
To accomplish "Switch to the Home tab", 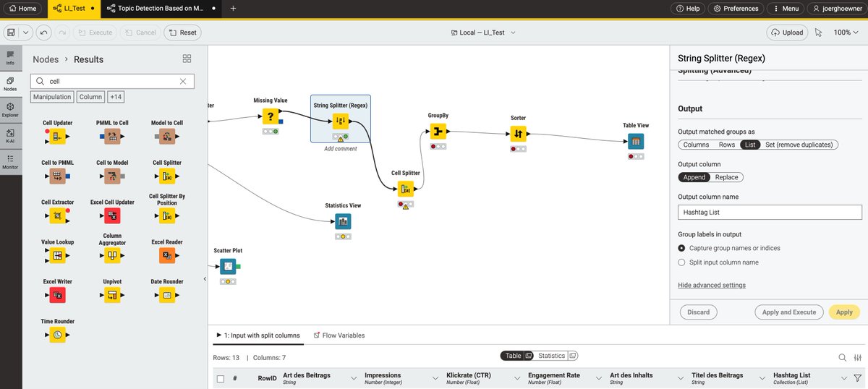I will click(23, 9).
